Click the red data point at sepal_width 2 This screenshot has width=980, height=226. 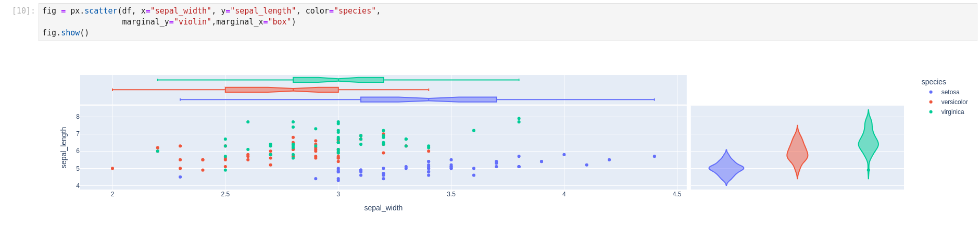(x=112, y=168)
